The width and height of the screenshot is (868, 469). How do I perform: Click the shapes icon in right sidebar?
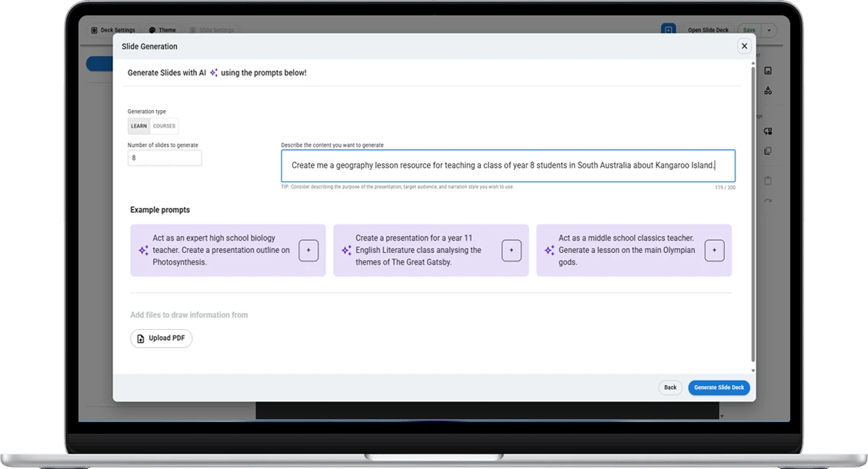(x=768, y=91)
